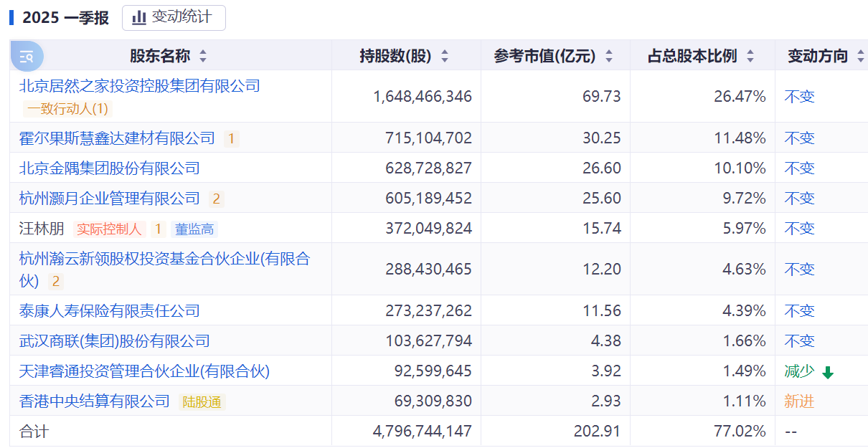Image resolution: width=868 pixels, height=448 pixels.
Task: Click 不变 in 武汉商联 row
Action: [799, 341]
